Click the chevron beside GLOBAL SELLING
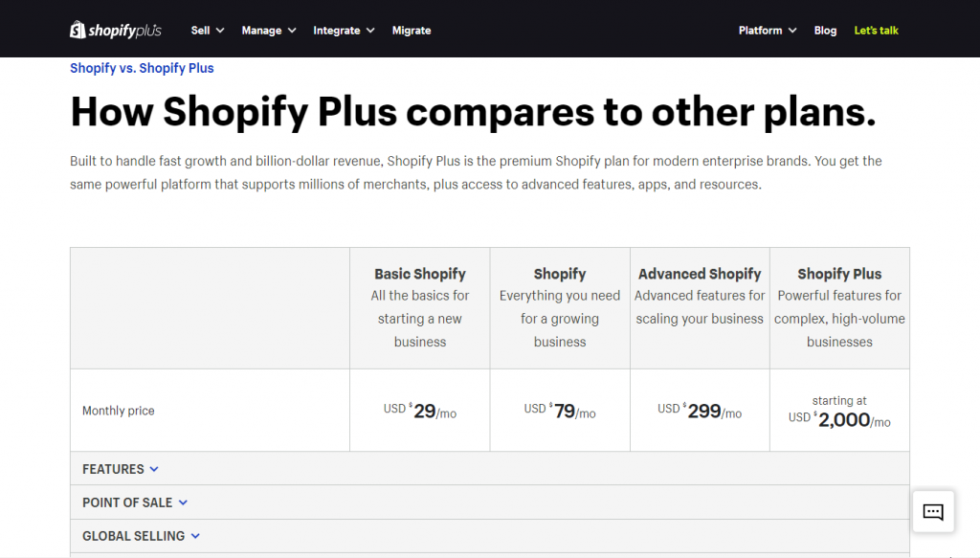980x558 pixels. coord(194,536)
